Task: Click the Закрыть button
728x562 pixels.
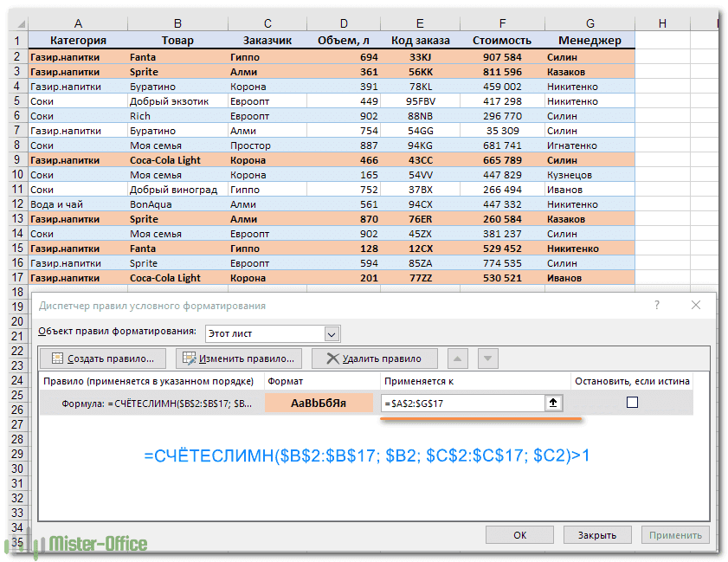Action: pos(597,535)
